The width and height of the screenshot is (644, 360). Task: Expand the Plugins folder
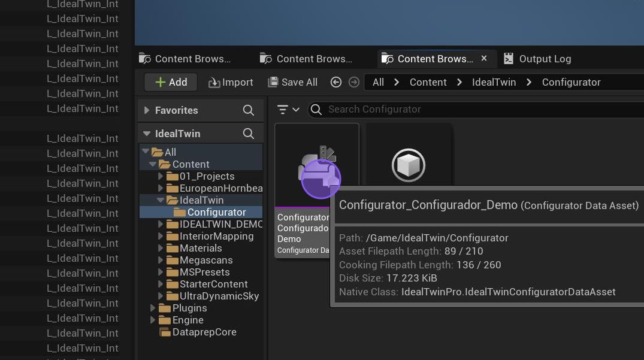pyautogui.click(x=153, y=308)
